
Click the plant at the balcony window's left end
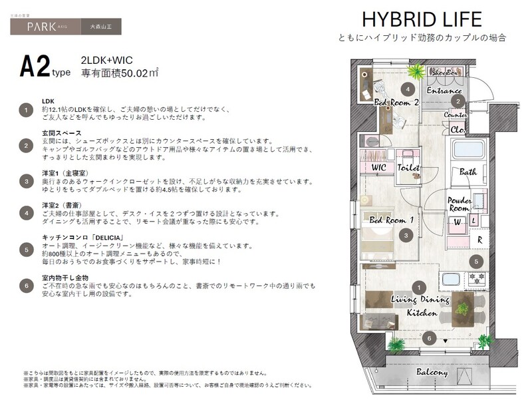tap(395, 344)
